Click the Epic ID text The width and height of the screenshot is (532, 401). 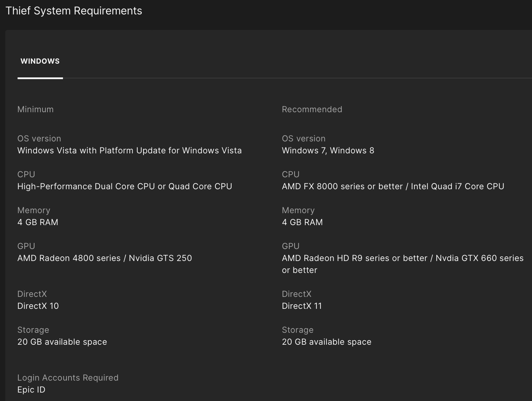coord(31,390)
